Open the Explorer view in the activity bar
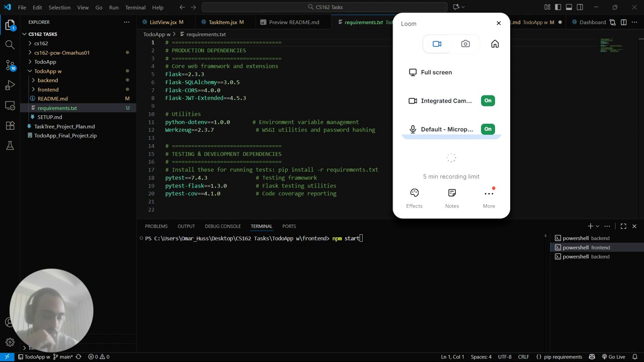The width and height of the screenshot is (644, 362). pos(10,25)
